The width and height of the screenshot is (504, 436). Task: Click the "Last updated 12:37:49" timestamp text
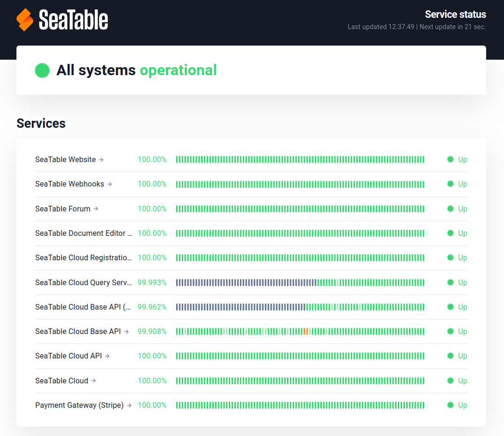tap(381, 27)
